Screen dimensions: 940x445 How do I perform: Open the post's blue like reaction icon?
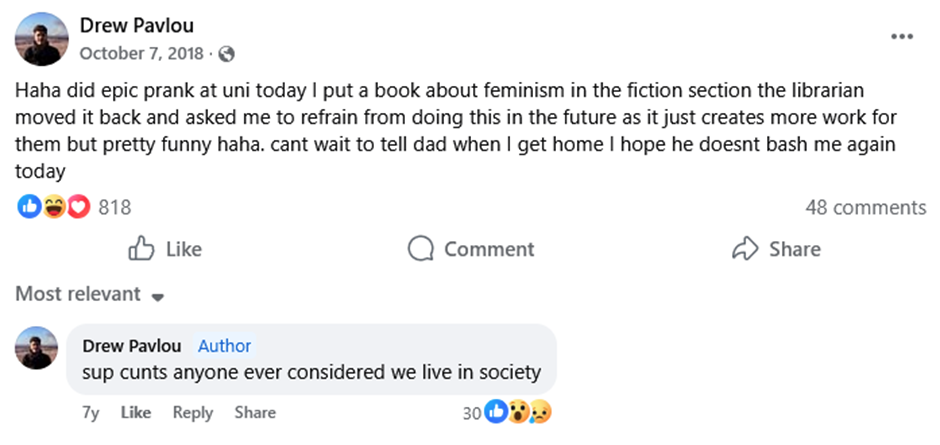tap(29, 207)
